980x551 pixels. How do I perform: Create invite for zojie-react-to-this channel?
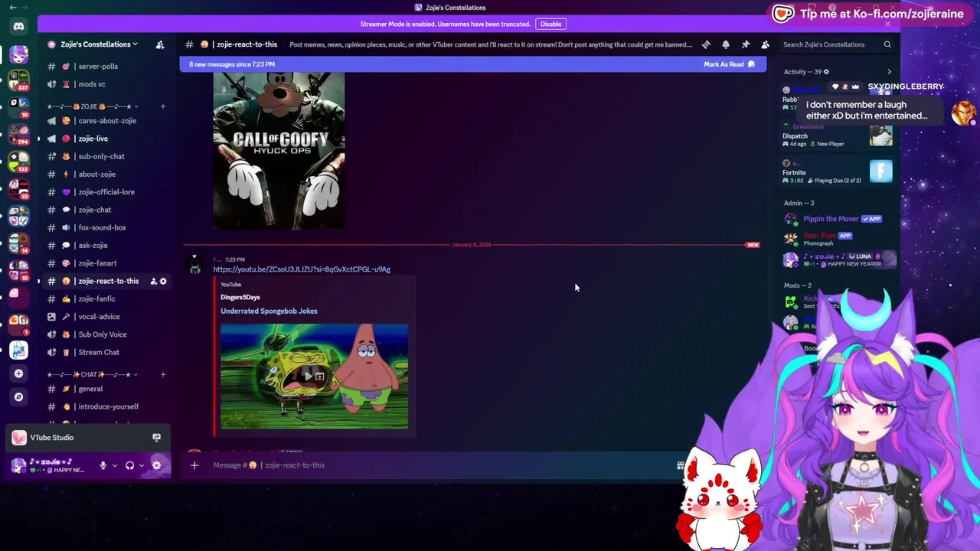153,281
